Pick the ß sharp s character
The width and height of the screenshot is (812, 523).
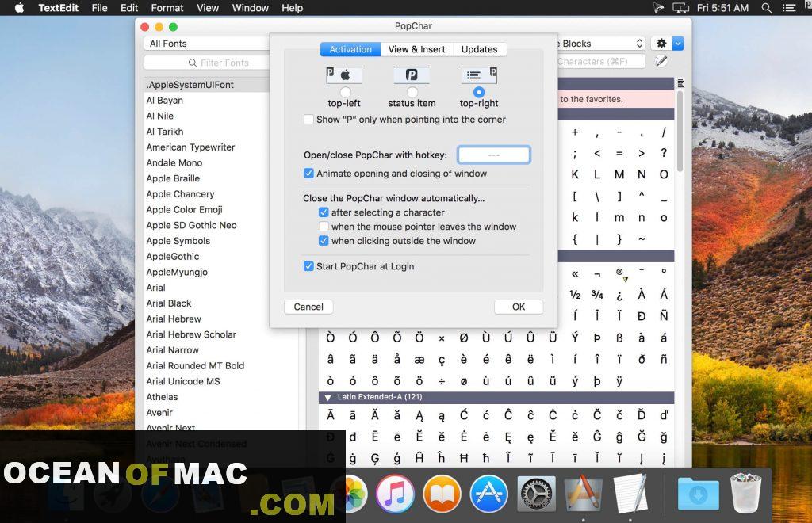point(619,338)
